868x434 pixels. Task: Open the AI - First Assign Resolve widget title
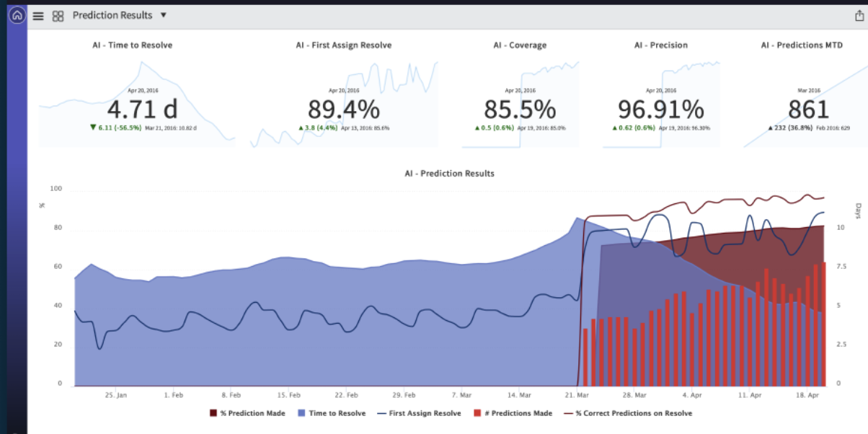coord(344,45)
